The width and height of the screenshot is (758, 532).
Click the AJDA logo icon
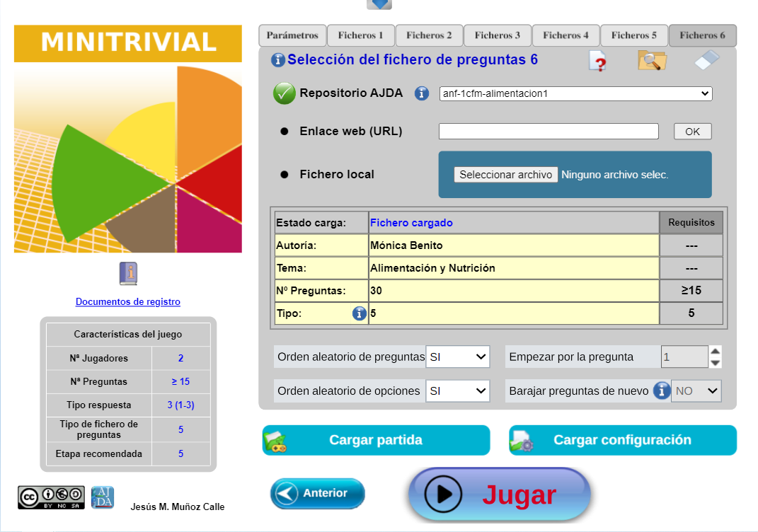pyautogui.click(x=103, y=497)
